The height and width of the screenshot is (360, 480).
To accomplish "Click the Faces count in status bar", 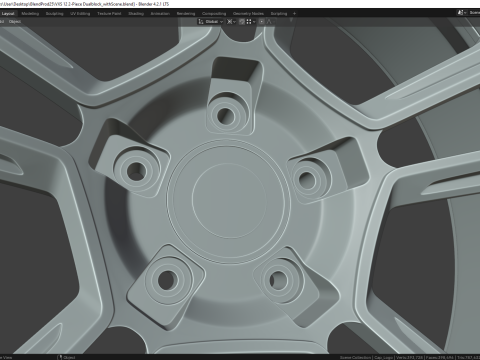I will tap(440, 358).
